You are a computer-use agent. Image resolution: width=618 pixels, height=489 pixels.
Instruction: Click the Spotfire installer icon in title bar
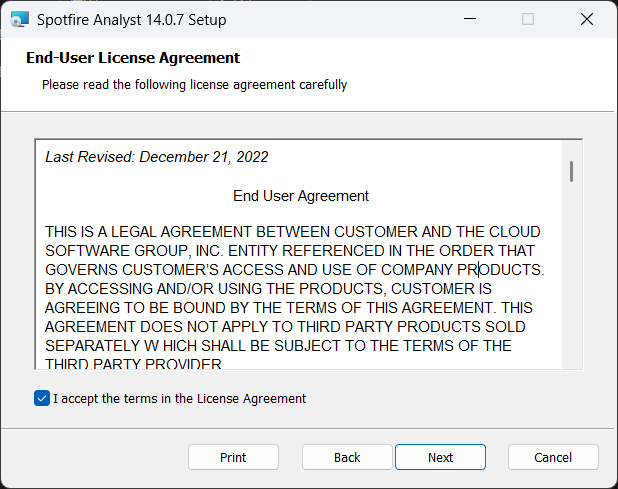click(x=17, y=19)
